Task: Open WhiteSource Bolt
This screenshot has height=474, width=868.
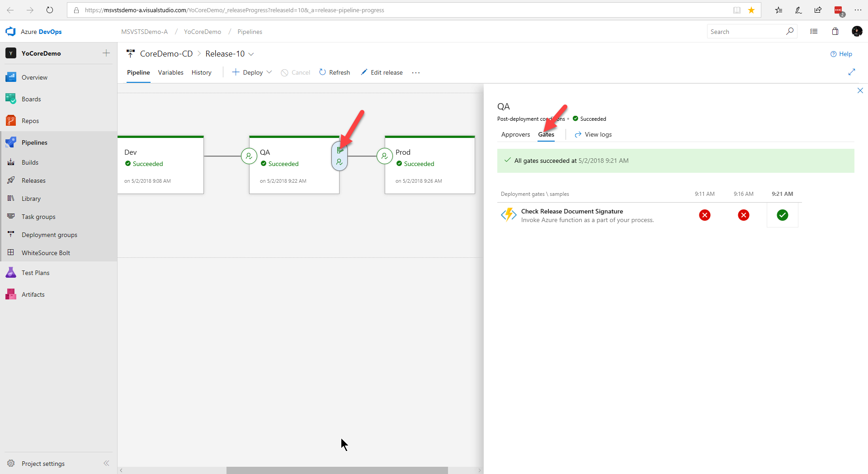Action: coord(46,253)
